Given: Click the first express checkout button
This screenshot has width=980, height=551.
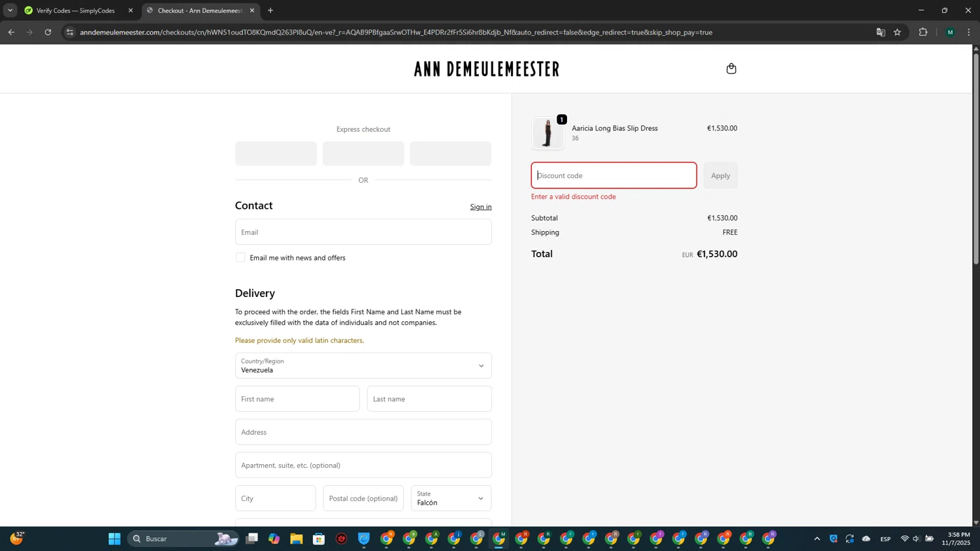Looking at the screenshot, I should point(276,153).
